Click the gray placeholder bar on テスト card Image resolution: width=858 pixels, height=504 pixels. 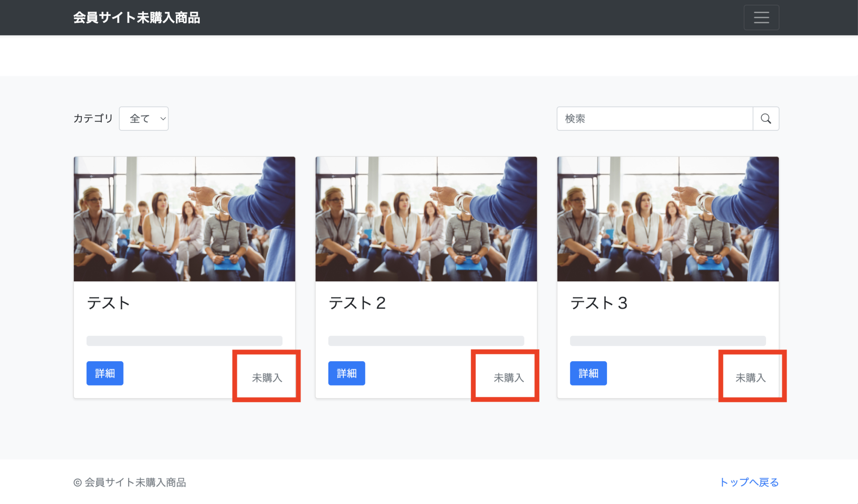pyautogui.click(x=184, y=341)
